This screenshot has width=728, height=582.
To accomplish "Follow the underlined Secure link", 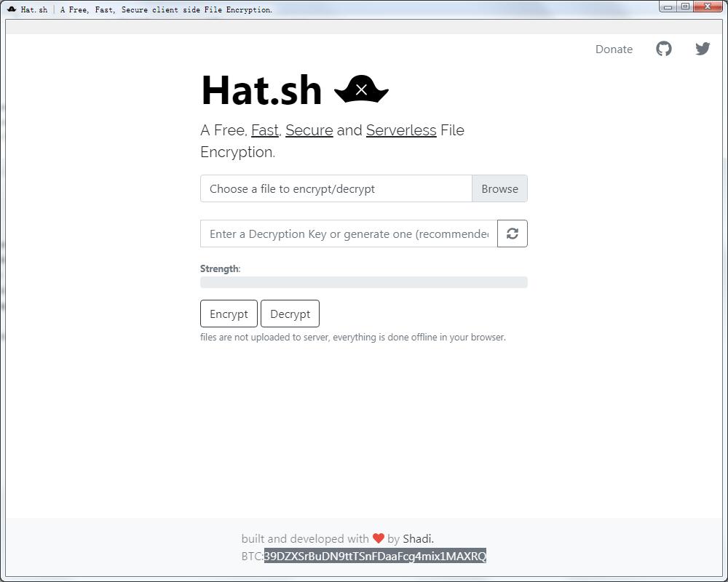I will (309, 130).
